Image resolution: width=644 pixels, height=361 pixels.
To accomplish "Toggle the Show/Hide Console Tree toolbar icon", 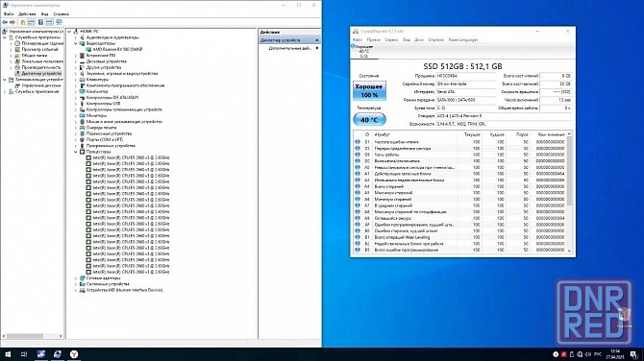I will click(x=31, y=22).
